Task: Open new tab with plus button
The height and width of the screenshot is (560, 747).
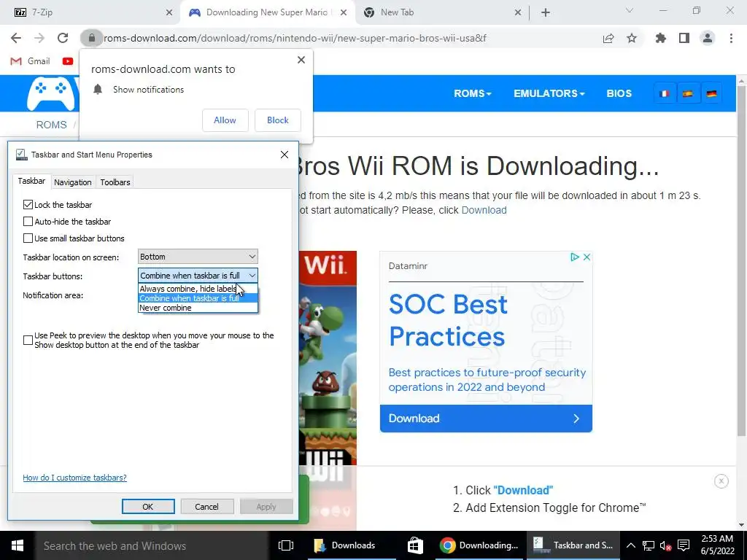Action: [546, 12]
